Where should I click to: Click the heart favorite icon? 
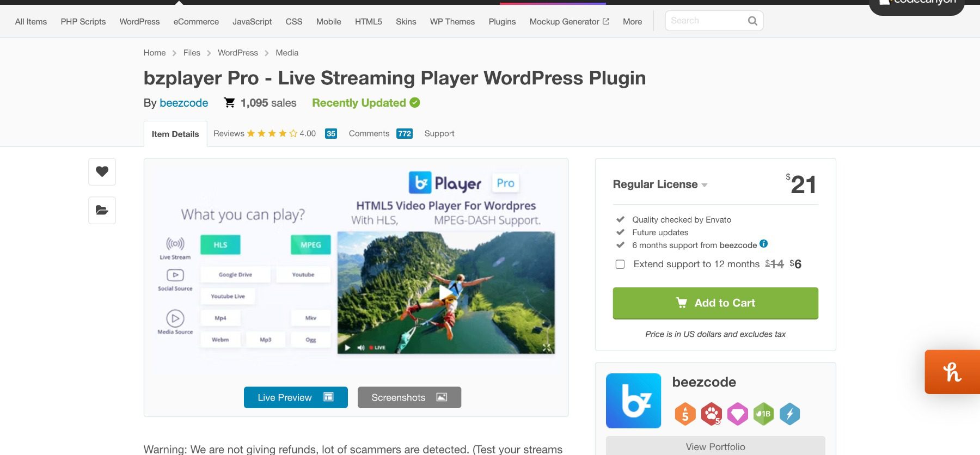[102, 171]
